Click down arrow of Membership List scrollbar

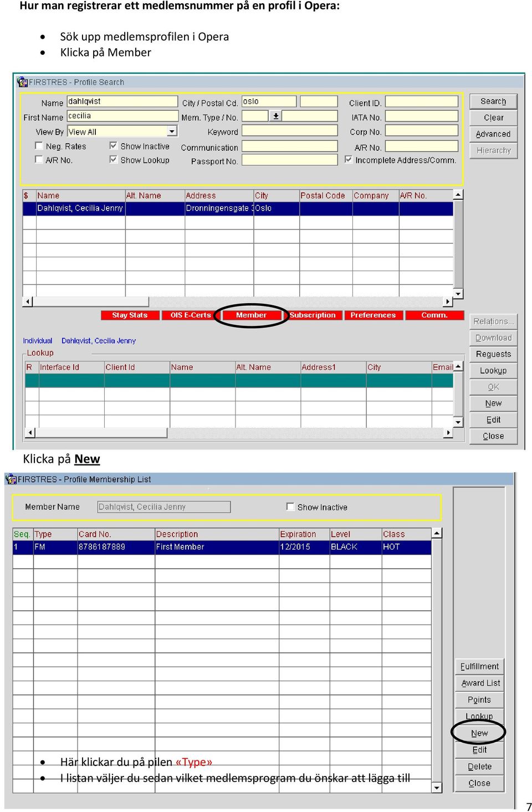[437, 788]
